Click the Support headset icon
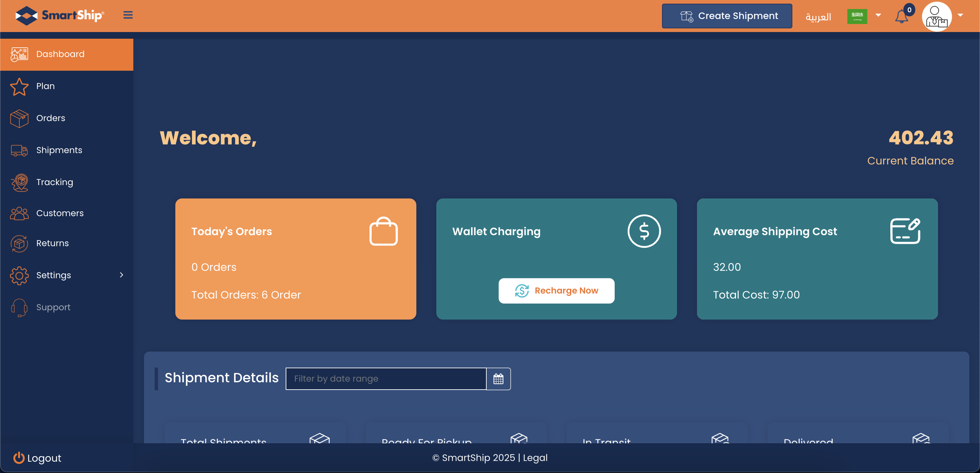 point(19,307)
